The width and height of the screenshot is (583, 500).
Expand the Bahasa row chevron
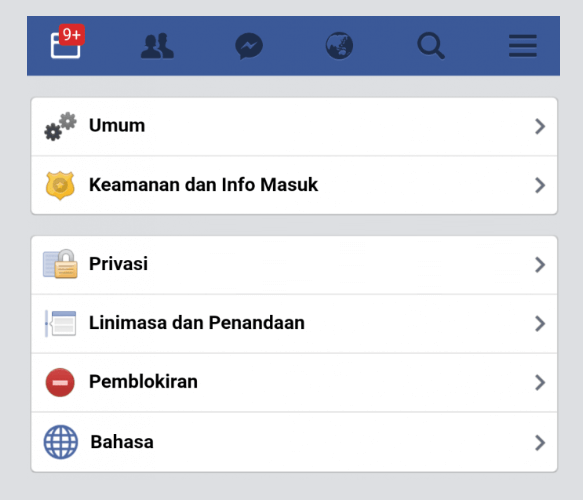[540, 443]
